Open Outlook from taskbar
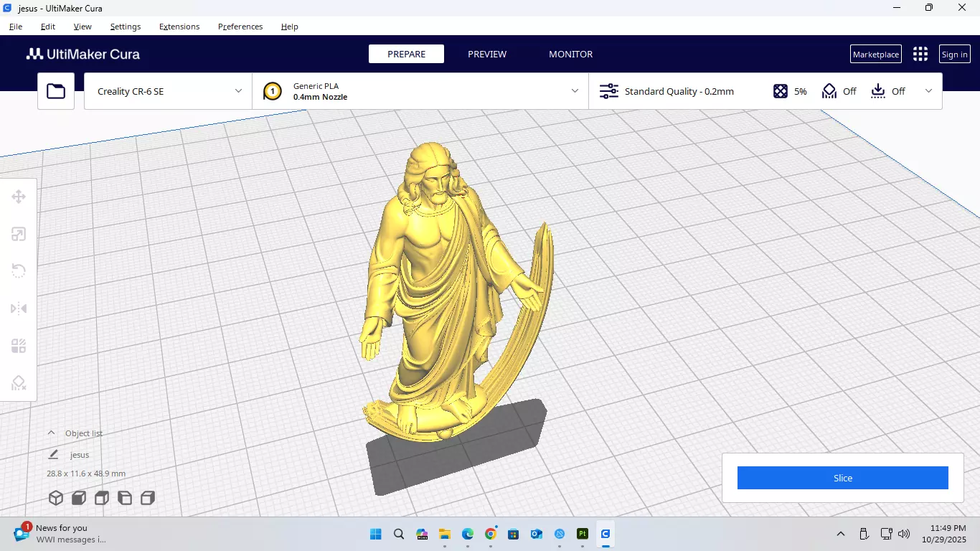 [x=537, y=534]
